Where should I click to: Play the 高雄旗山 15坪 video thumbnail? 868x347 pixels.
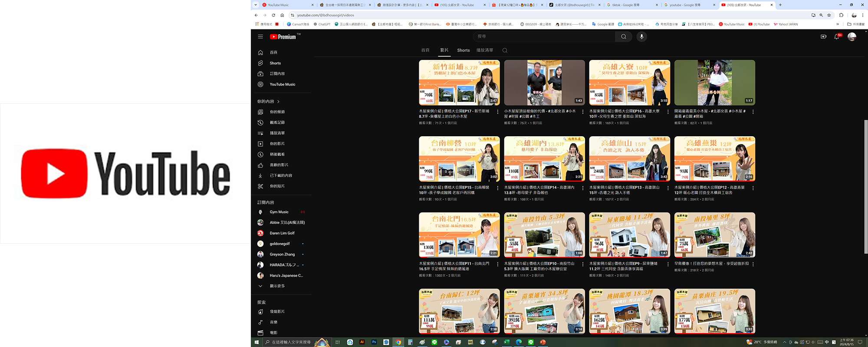[629, 159]
